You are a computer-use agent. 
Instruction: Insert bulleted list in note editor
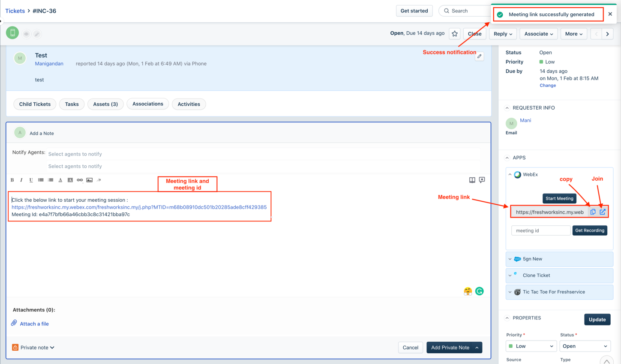pyautogui.click(x=41, y=180)
